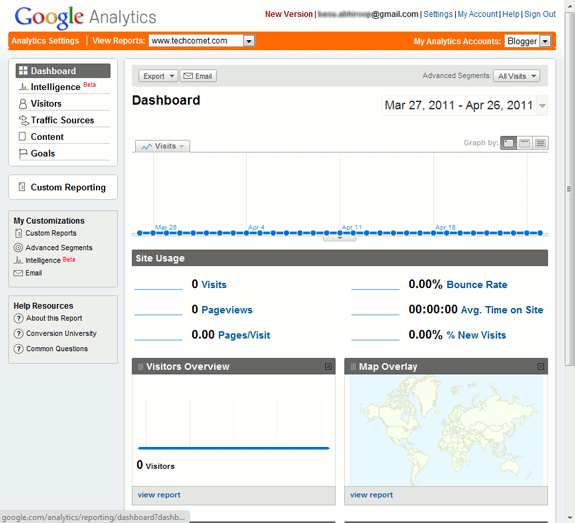Click the Visitors Overview sparkline chart
The image size is (575, 523).
click(x=234, y=424)
